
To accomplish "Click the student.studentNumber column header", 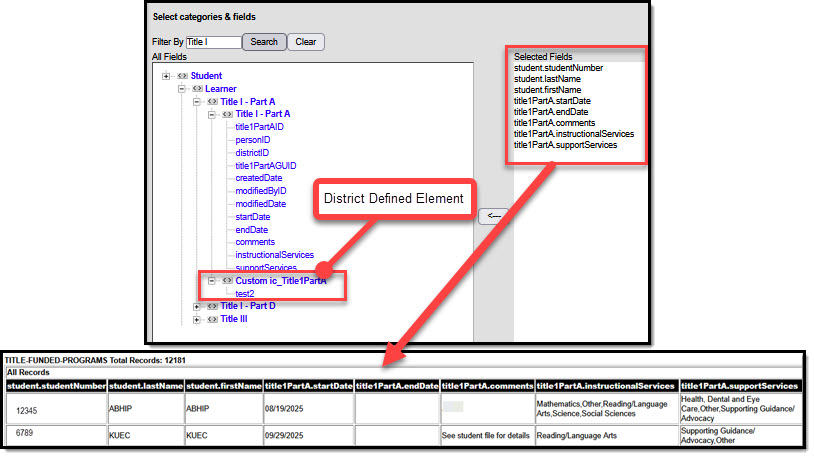I will pos(57,386).
